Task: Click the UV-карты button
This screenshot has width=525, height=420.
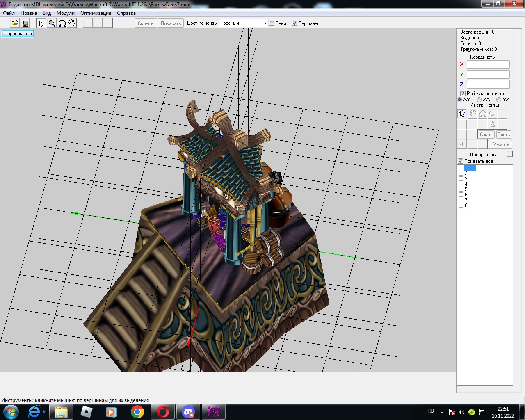Action: coord(500,144)
